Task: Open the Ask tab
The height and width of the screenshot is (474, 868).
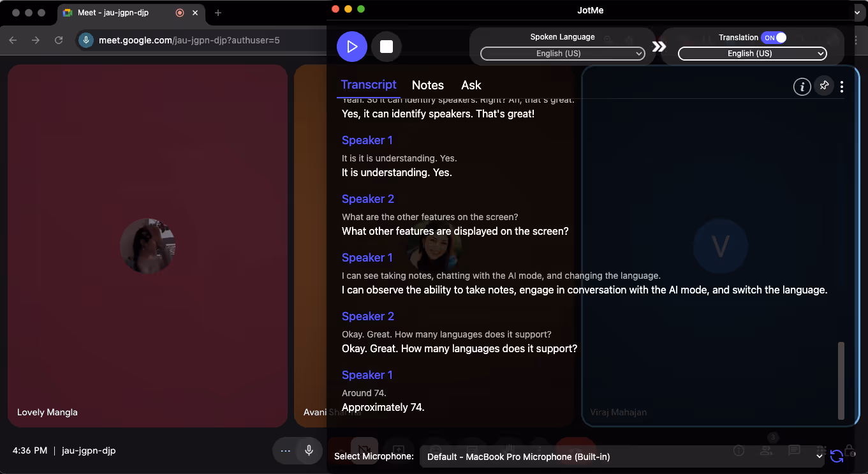Action: pos(471,85)
